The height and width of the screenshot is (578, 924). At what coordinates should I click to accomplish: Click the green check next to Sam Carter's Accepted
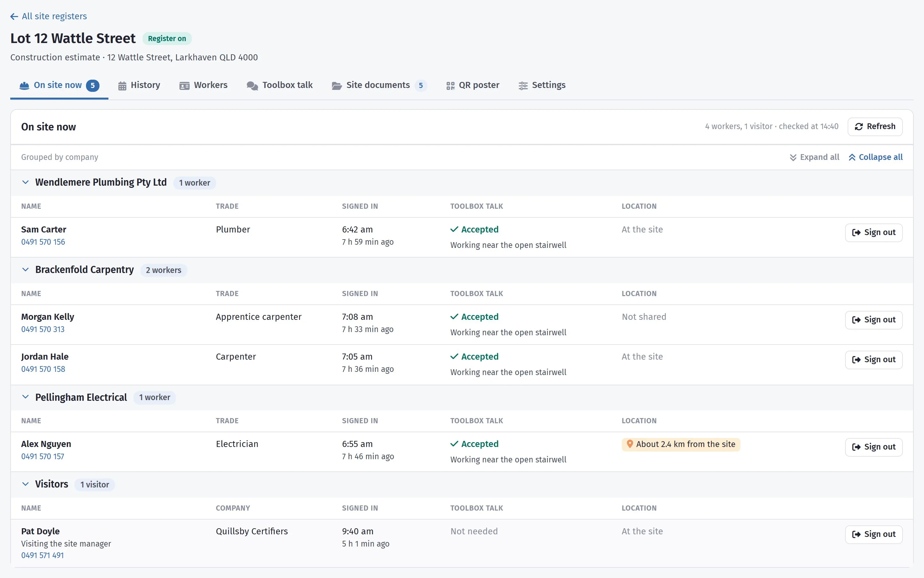coord(454,229)
